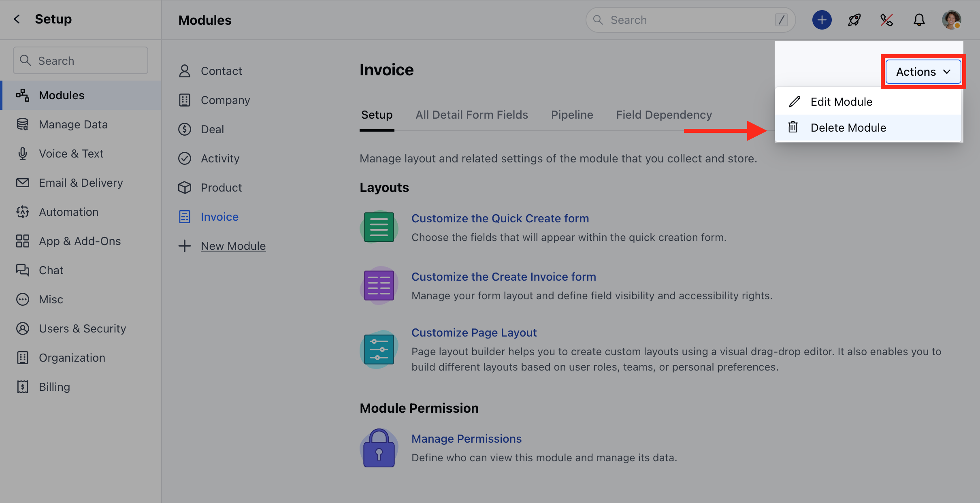980x503 pixels.
Task: Open the Field Dependency tab
Action: tap(664, 115)
